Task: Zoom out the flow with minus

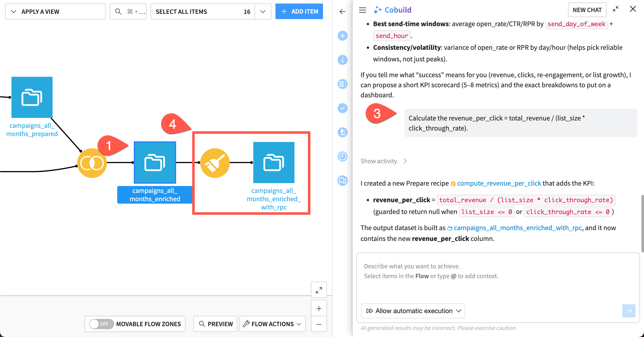Action: [319, 324]
